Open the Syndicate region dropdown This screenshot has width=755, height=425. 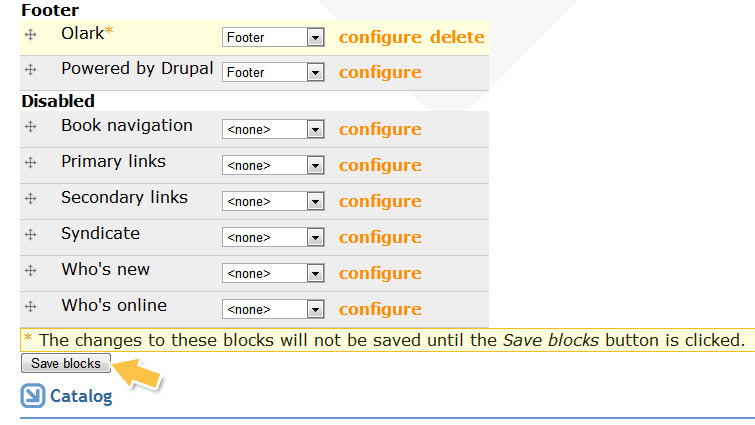[273, 237]
